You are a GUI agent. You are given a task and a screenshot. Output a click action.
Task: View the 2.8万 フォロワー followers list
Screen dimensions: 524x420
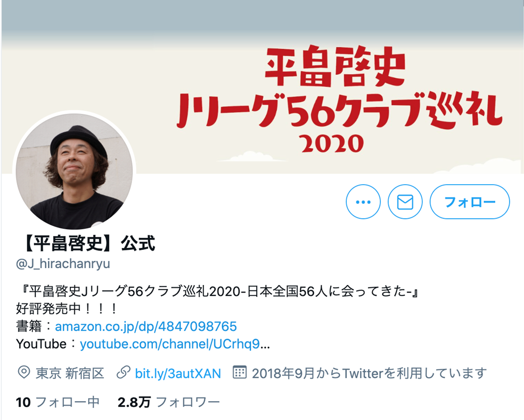point(169,402)
